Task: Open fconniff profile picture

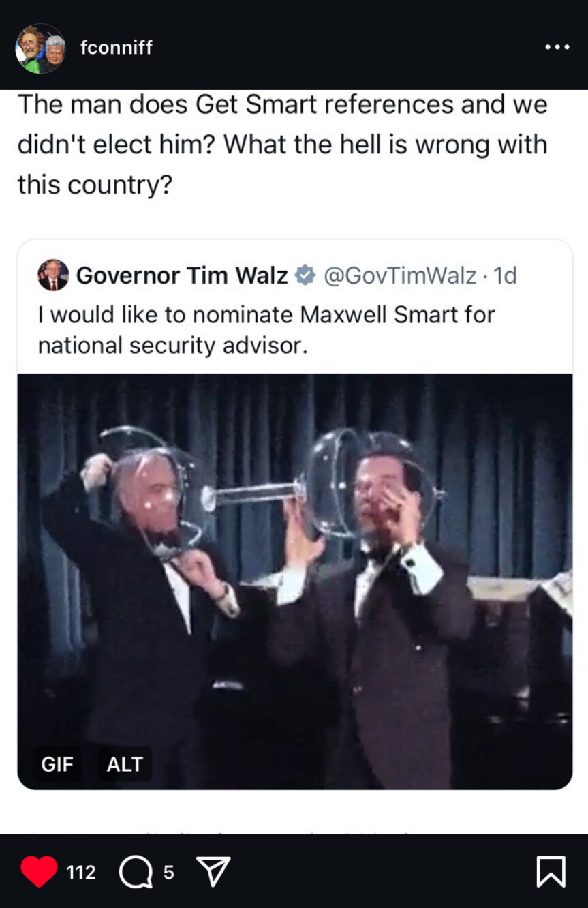Action: click(x=40, y=48)
